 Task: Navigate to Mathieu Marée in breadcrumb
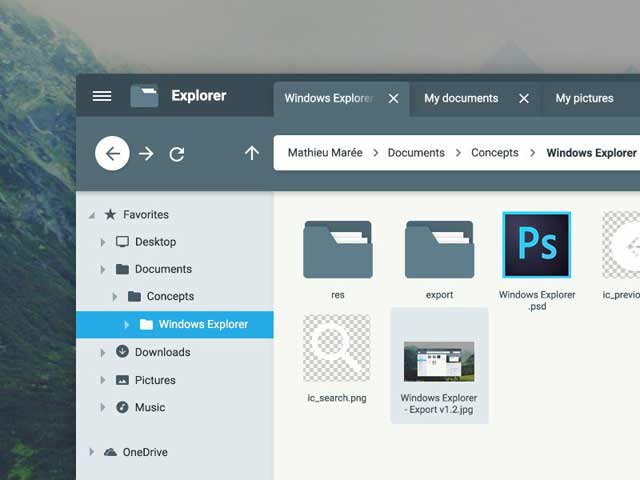coord(325,153)
